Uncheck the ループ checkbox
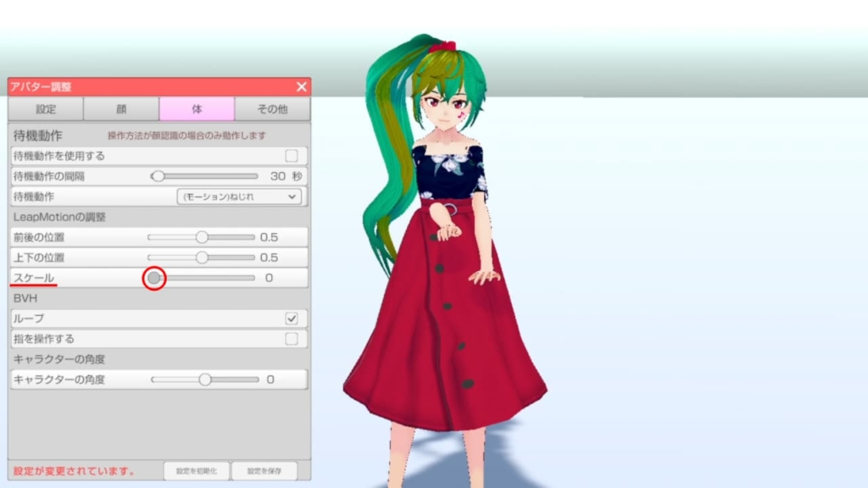 pyautogui.click(x=292, y=319)
